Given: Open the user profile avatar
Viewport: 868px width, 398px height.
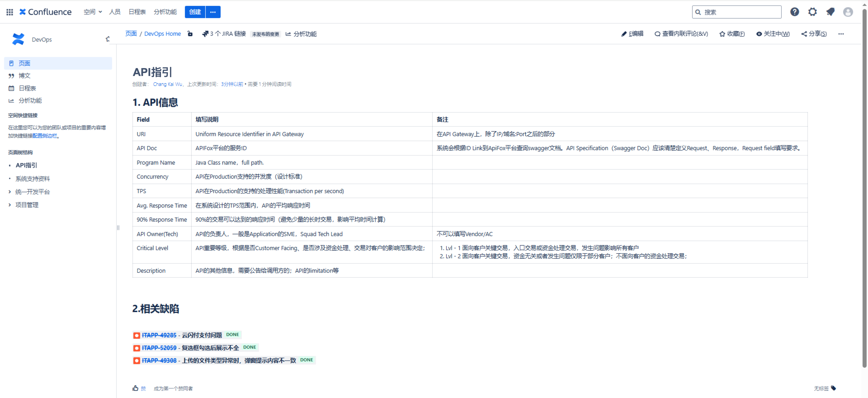Looking at the screenshot, I should pyautogui.click(x=848, y=12).
